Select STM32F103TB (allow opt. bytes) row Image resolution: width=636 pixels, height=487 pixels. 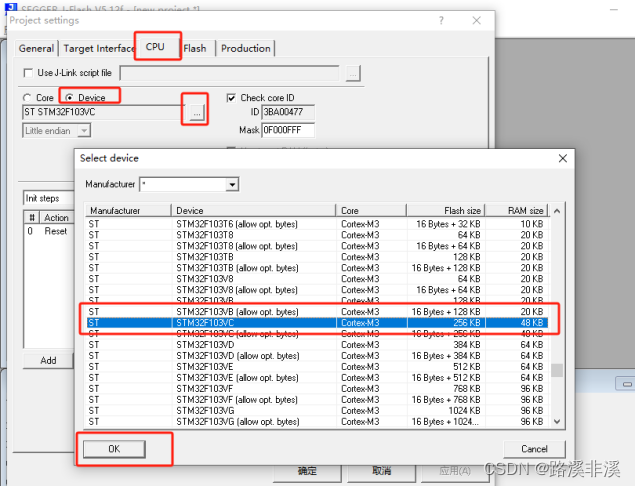pos(317,268)
